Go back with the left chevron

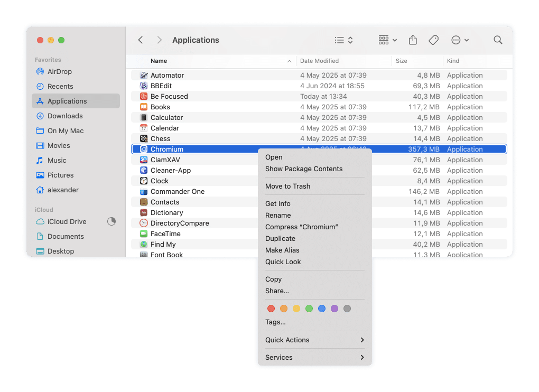pos(141,40)
